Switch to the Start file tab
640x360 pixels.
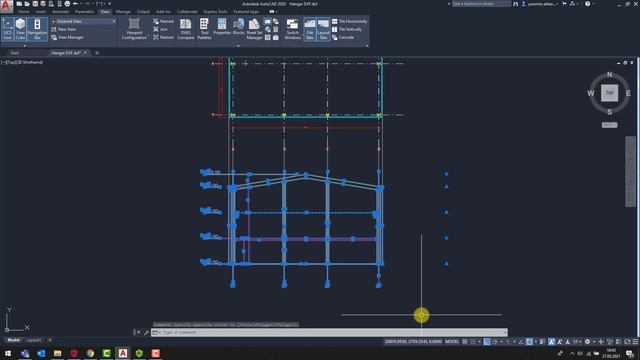15,53
